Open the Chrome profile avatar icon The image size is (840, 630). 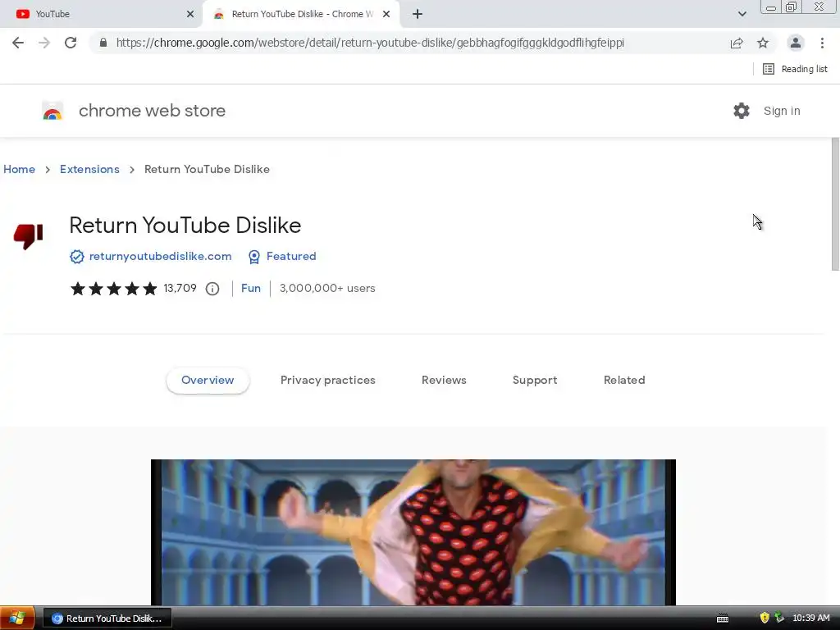796,43
